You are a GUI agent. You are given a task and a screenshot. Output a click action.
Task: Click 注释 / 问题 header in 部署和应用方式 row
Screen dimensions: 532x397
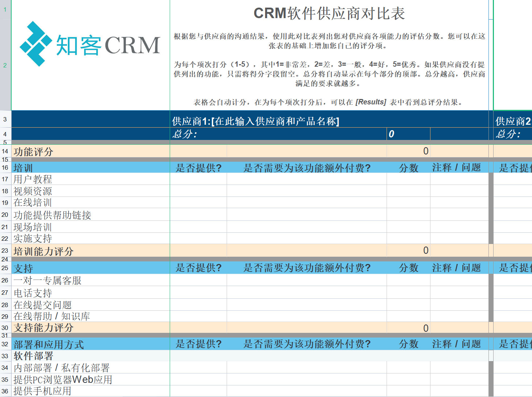pyautogui.click(x=457, y=344)
